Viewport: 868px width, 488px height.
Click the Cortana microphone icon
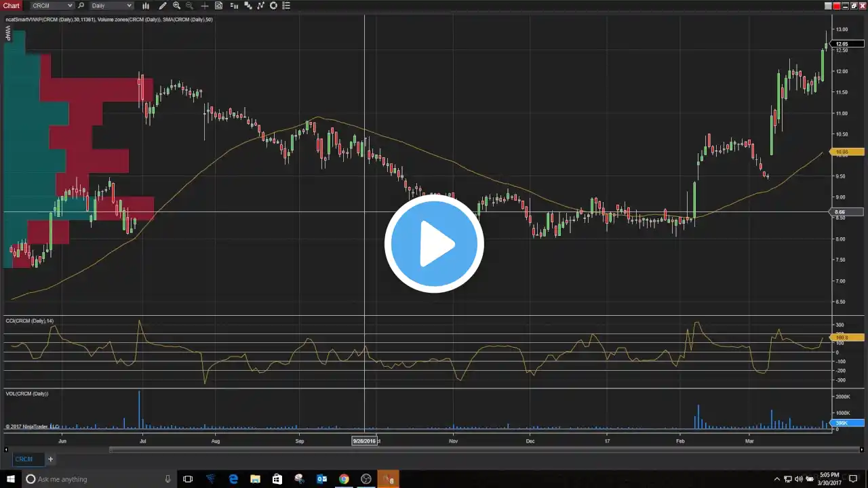click(167, 479)
